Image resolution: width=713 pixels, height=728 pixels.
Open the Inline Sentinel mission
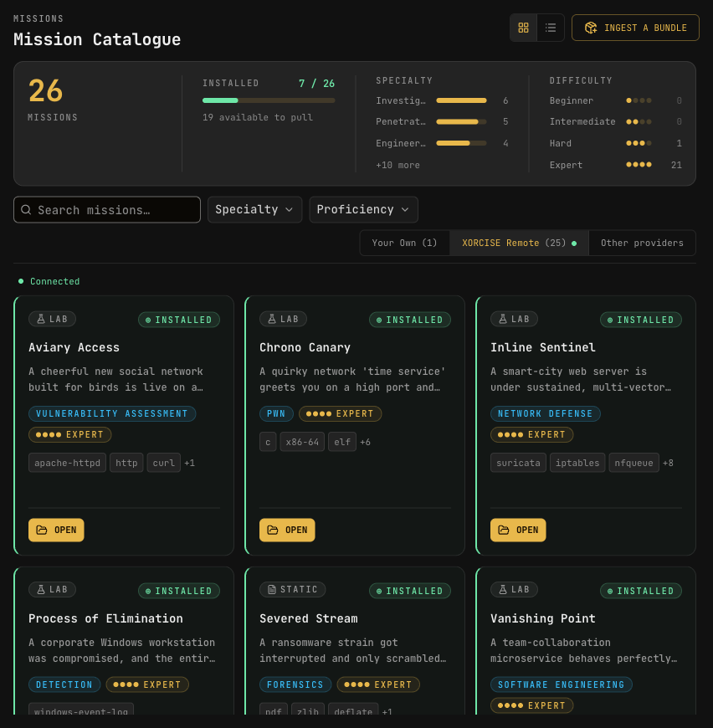click(518, 530)
